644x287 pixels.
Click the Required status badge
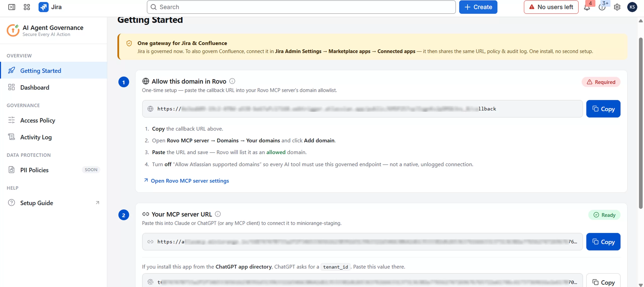pyautogui.click(x=601, y=82)
